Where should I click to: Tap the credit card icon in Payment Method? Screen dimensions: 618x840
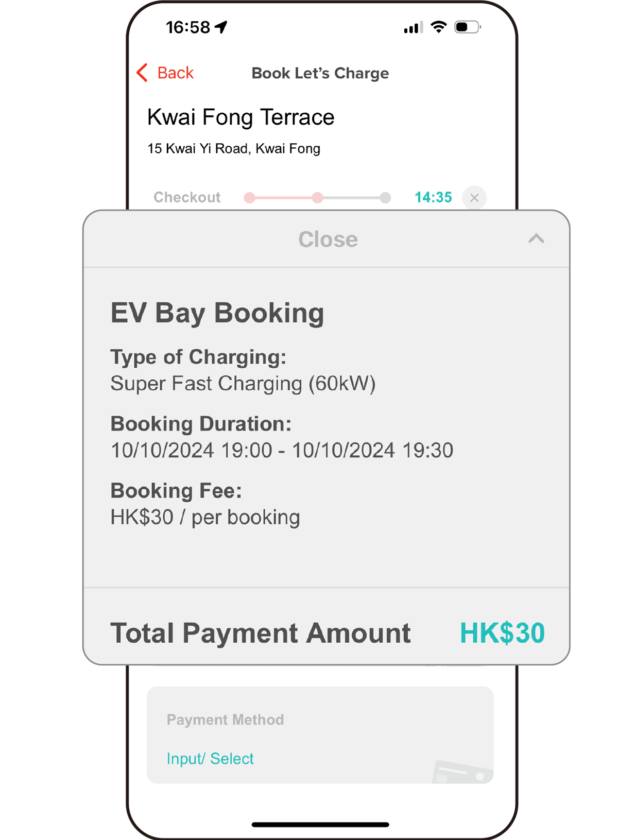coord(462,772)
